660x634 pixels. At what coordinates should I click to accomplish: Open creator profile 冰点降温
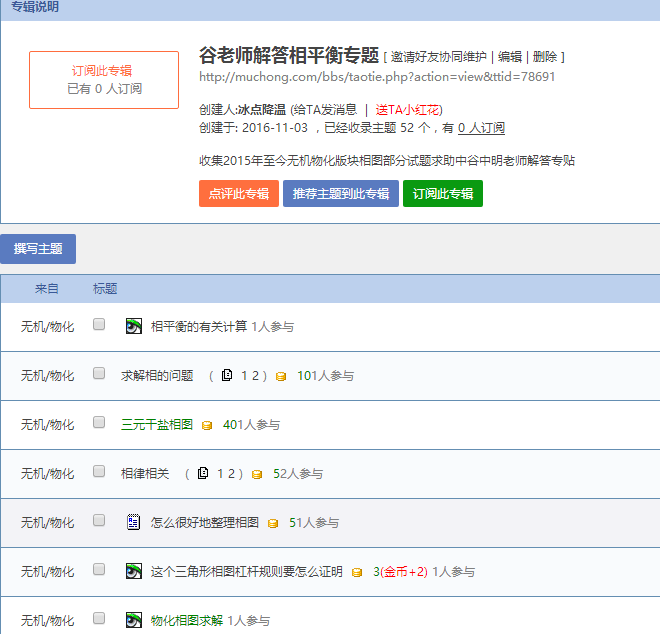[x=261, y=110]
